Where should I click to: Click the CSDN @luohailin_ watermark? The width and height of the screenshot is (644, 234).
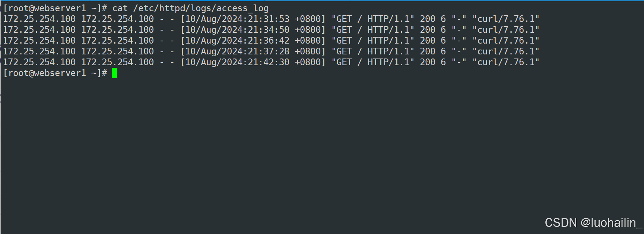(x=593, y=223)
